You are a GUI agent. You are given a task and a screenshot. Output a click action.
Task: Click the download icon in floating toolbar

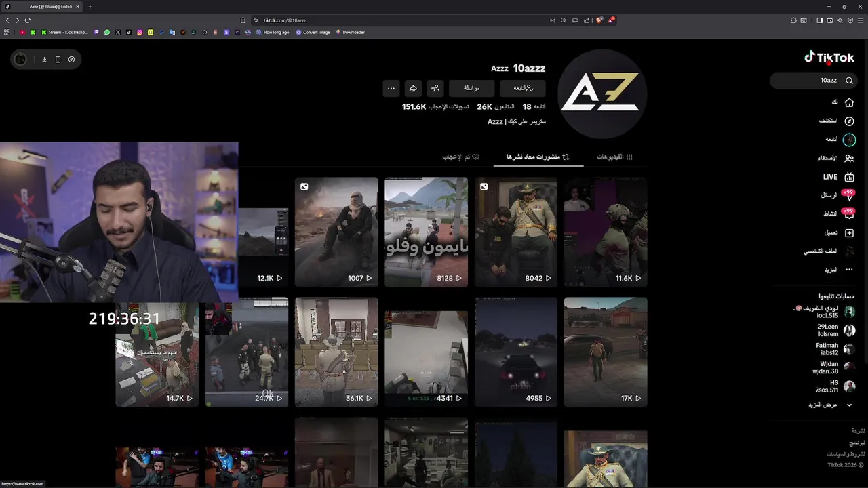[44, 60]
